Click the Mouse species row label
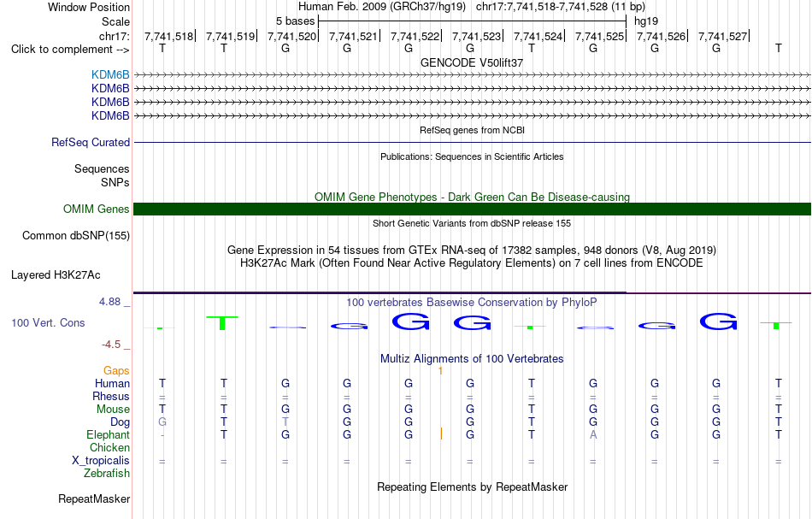 tap(113, 410)
